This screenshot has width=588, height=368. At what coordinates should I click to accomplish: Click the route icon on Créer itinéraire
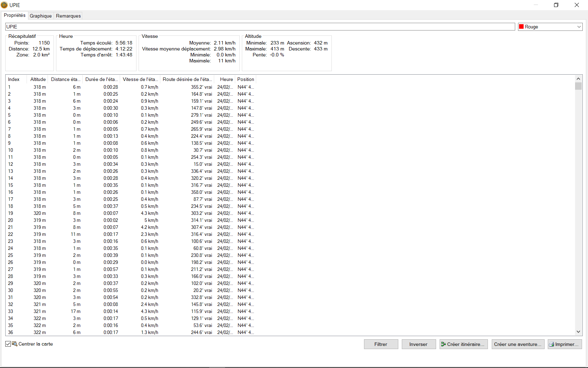443,344
